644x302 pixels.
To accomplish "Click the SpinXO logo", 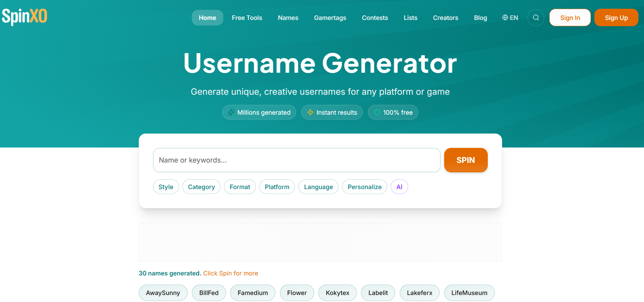I will [x=24, y=16].
